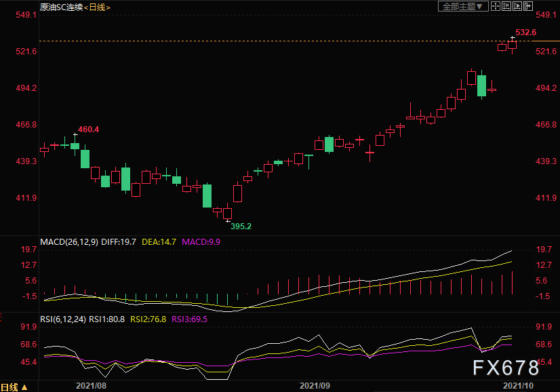
Task: Click the play-forward chart icon
Action: (x=517, y=6)
